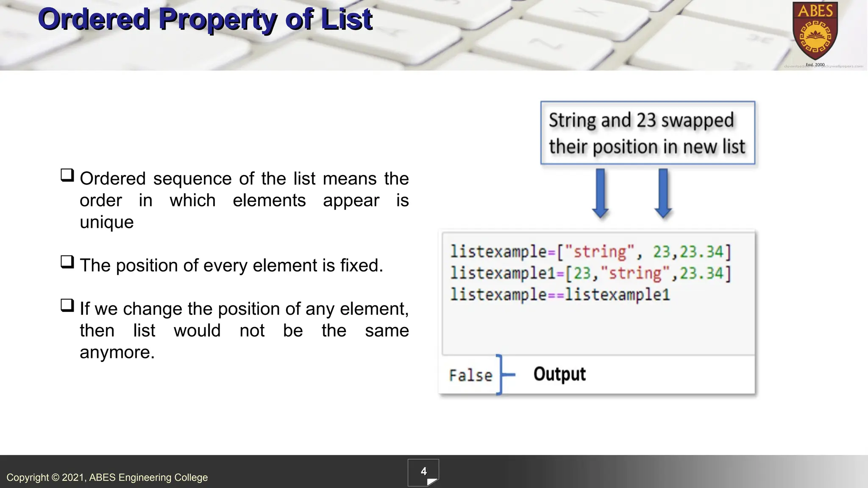868x488 pixels.
Task: Click the checkbox bullet beside "Ordered sequence"
Action: [67, 175]
